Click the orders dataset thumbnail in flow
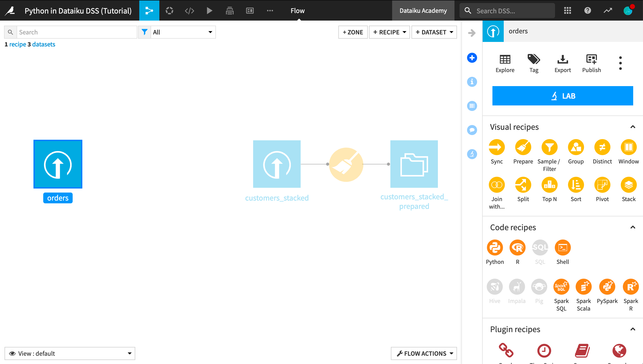This screenshot has width=643, height=364. tap(58, 164)
